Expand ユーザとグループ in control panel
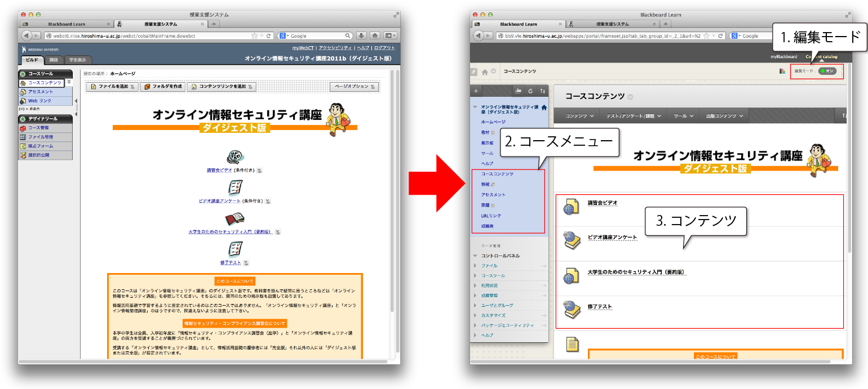868x389 pixels. tap(476, 305)
